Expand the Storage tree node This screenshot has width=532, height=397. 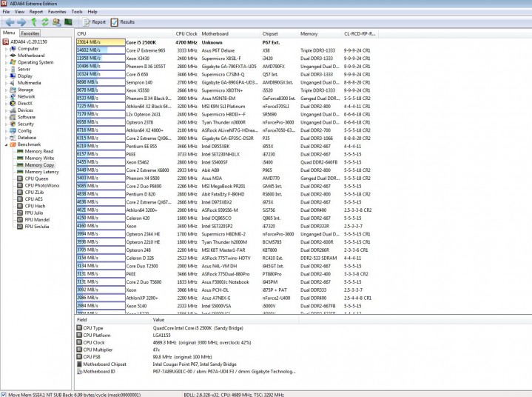coord(6,90)
